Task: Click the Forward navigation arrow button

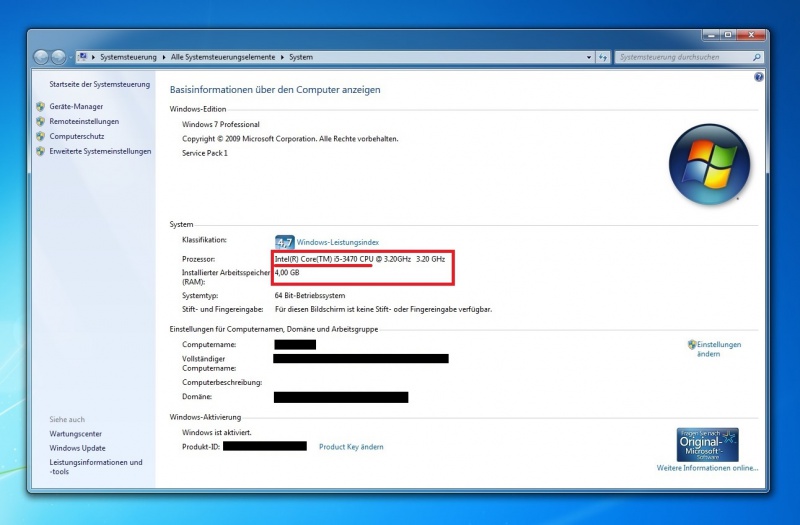Action: 58,57
